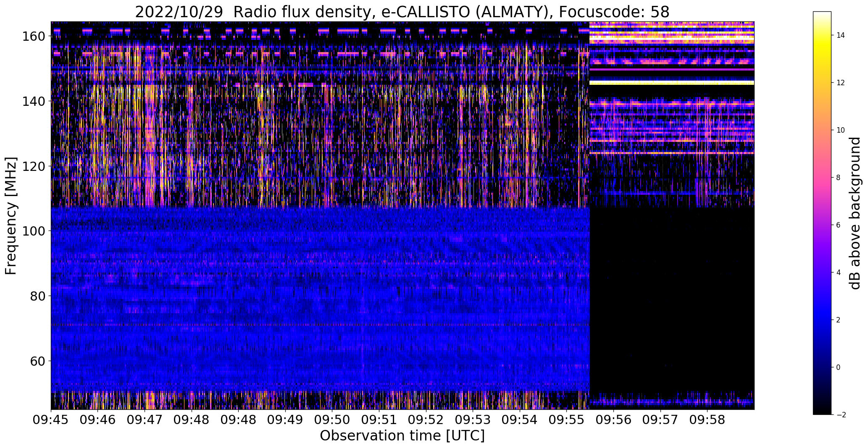Click the 80 frequency tick label
Image resolution: width=868 pixels, height=448 pixels.
point(38,296)
